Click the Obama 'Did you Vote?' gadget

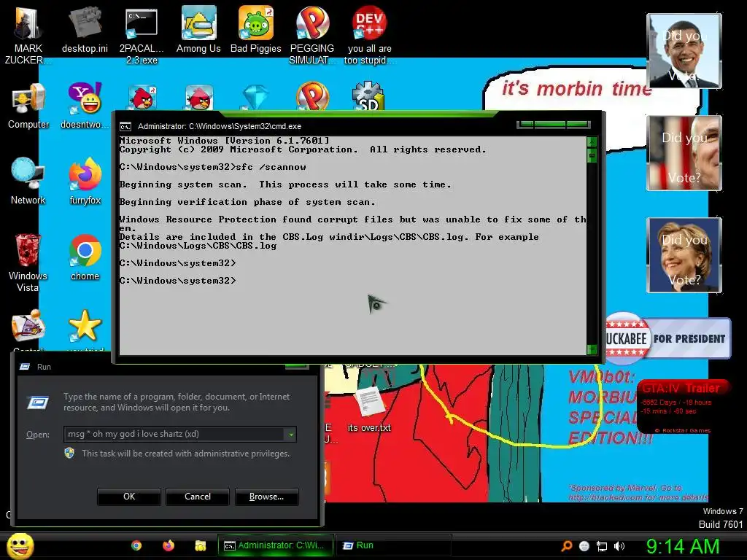pos(684,51)
